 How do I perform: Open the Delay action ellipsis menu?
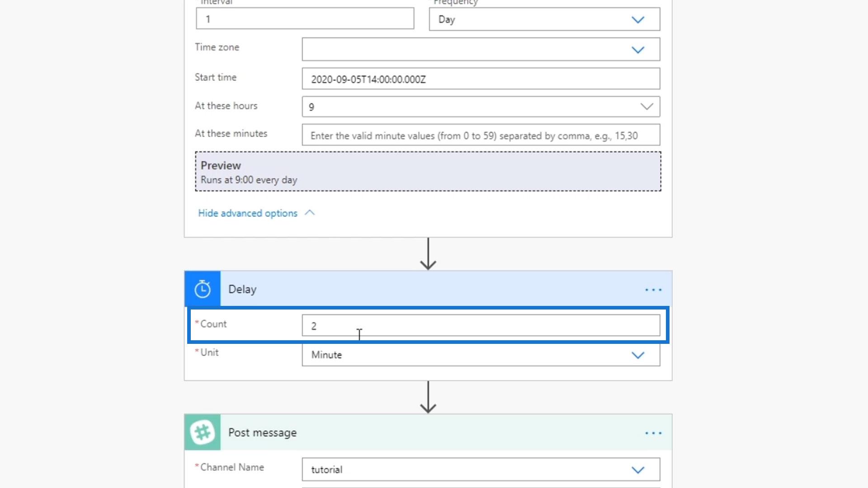pos(653,290)
